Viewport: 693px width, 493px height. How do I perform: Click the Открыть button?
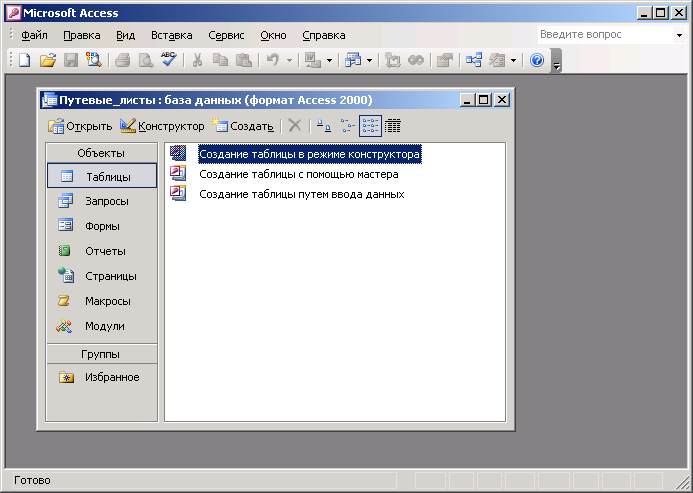pyautogui.click(x=80, y=126)
